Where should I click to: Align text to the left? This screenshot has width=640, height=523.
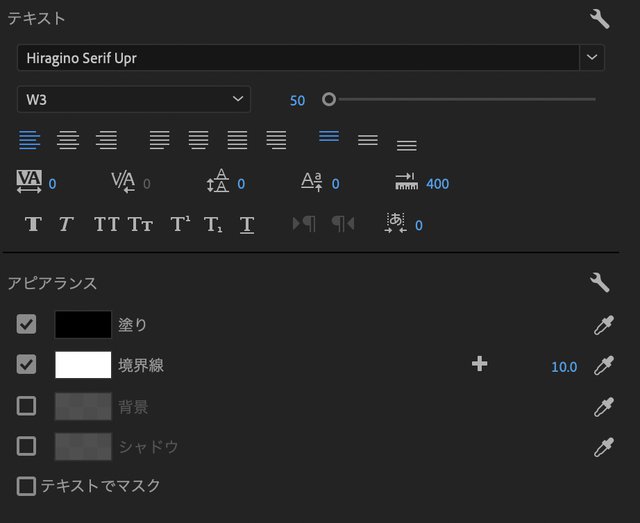click(29, 140)
